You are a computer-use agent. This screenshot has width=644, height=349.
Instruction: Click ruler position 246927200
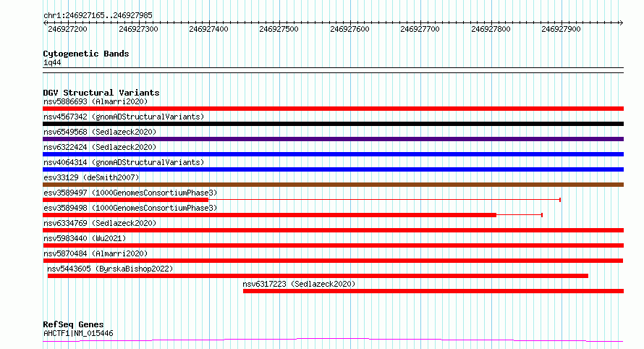tap(67, 29)
